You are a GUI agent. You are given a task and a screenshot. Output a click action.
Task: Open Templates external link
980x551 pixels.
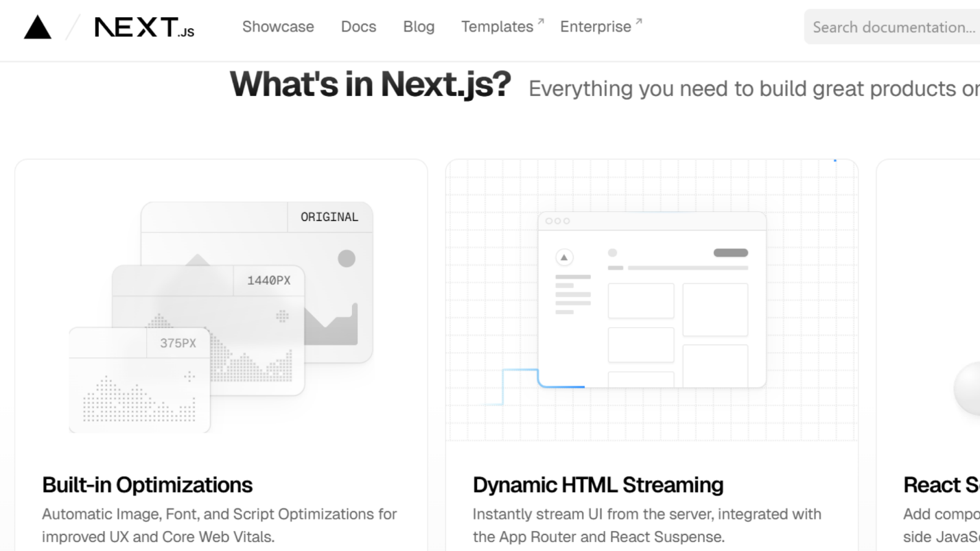click(x=502, y=27)
